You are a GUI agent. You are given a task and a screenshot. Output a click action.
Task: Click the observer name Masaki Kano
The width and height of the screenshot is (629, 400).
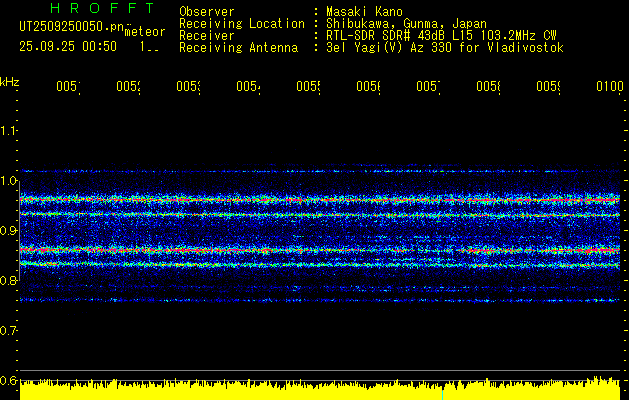(x=364, y=12)
